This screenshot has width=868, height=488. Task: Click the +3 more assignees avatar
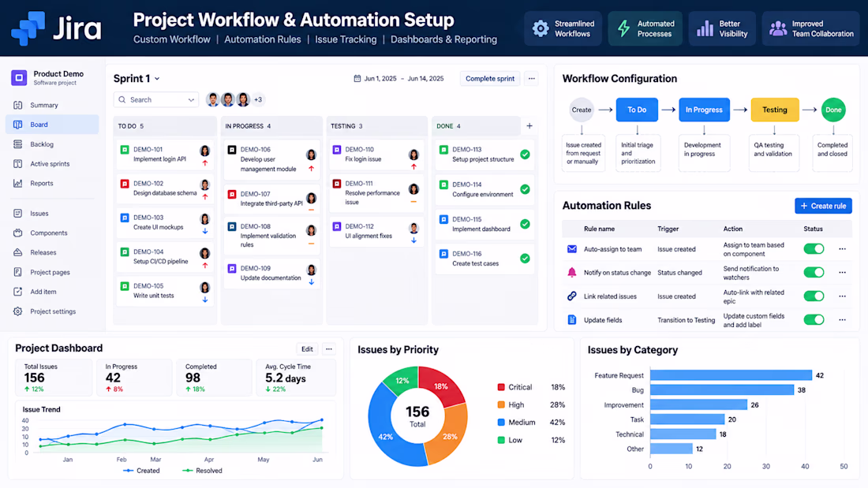[258, 100]
